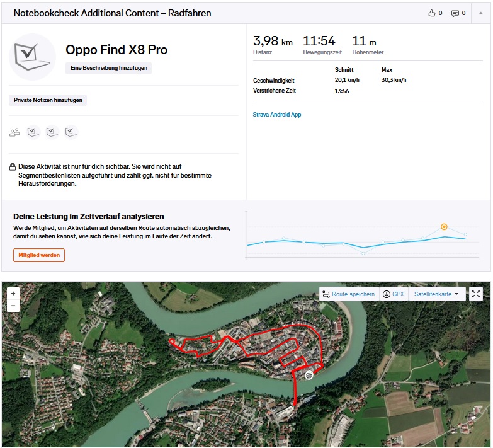The image size is (493, 448).
Task: Click the second small athlete avatar
Action: coord(52,132)
